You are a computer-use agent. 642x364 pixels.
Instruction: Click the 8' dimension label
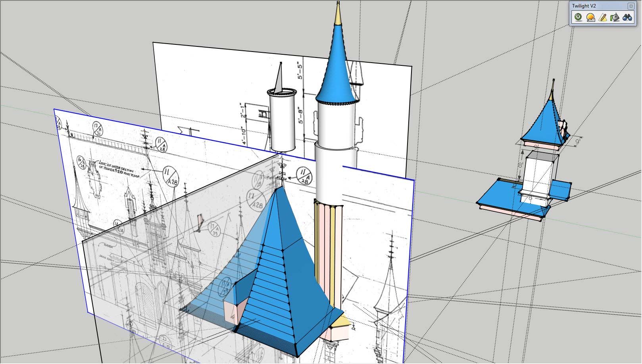coord(521,166)
